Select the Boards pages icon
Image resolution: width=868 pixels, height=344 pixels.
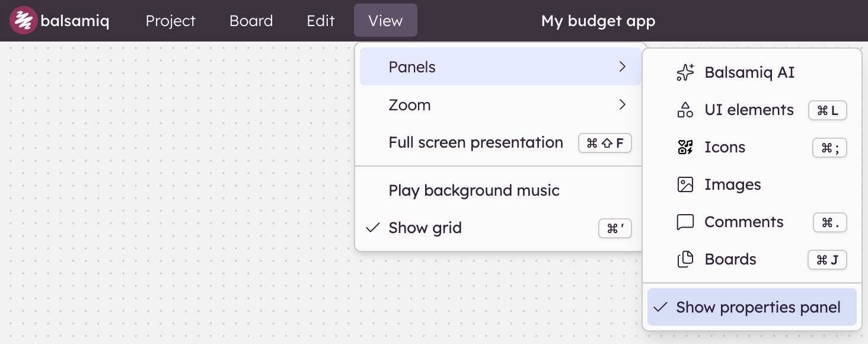(x=685, y=260)
